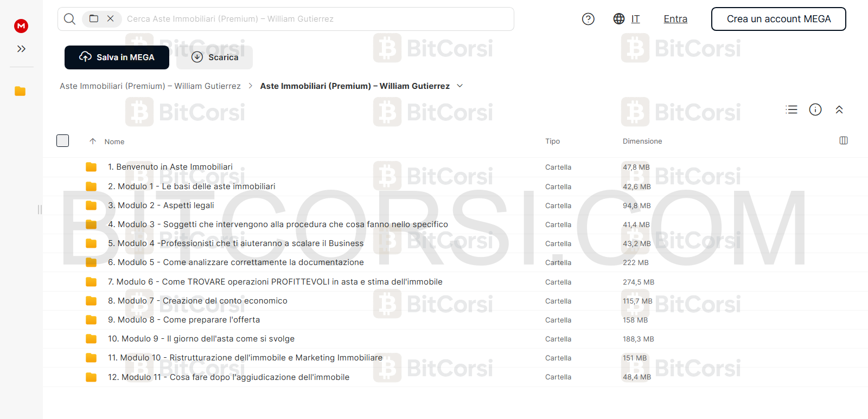Viewport: 868px width, 419px height.
Task: Sort by Dimensione column header
Action: 642,141
